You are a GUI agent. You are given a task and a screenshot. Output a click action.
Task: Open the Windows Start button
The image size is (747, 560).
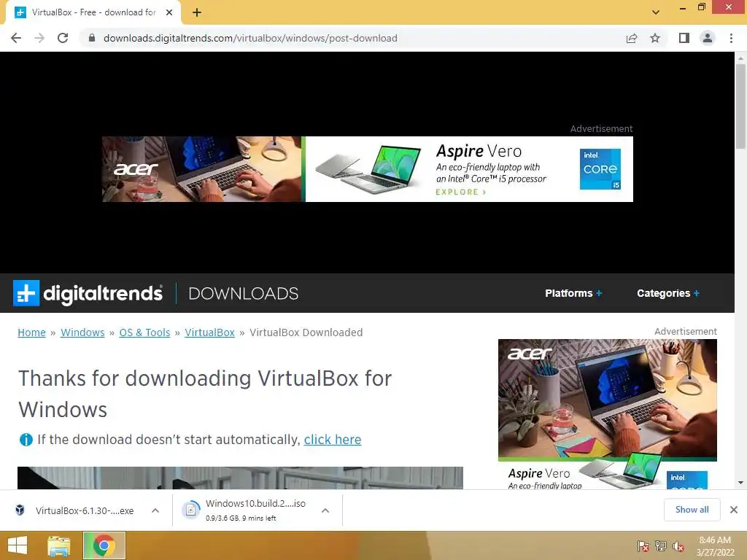(x=18, y=545)
